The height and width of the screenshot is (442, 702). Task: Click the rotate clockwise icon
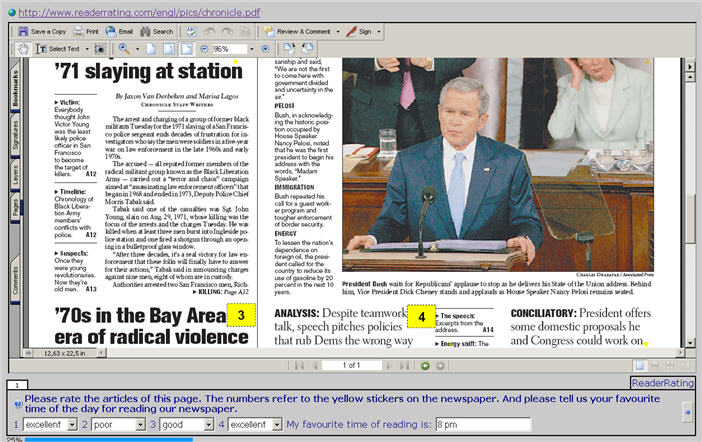pos(289,48)
